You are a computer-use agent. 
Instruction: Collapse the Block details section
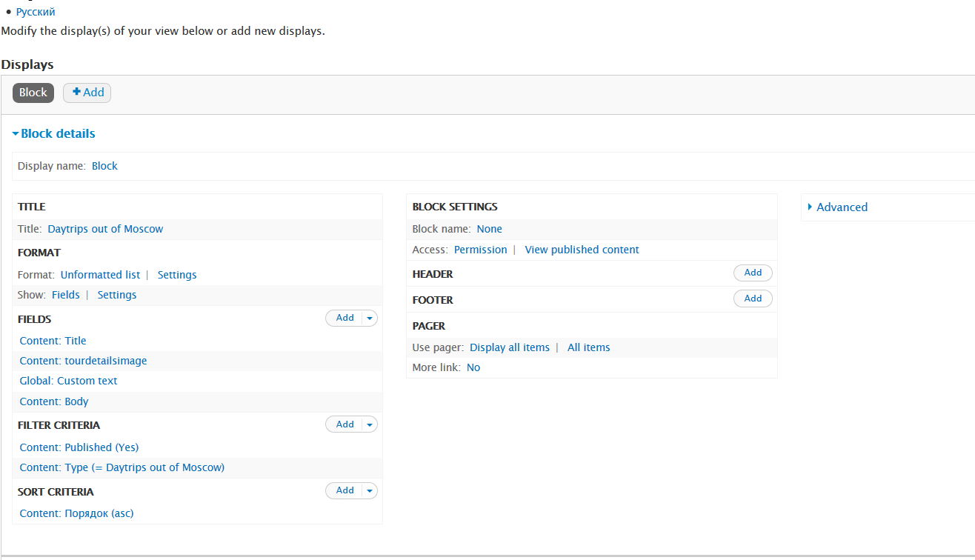[58, 134]
